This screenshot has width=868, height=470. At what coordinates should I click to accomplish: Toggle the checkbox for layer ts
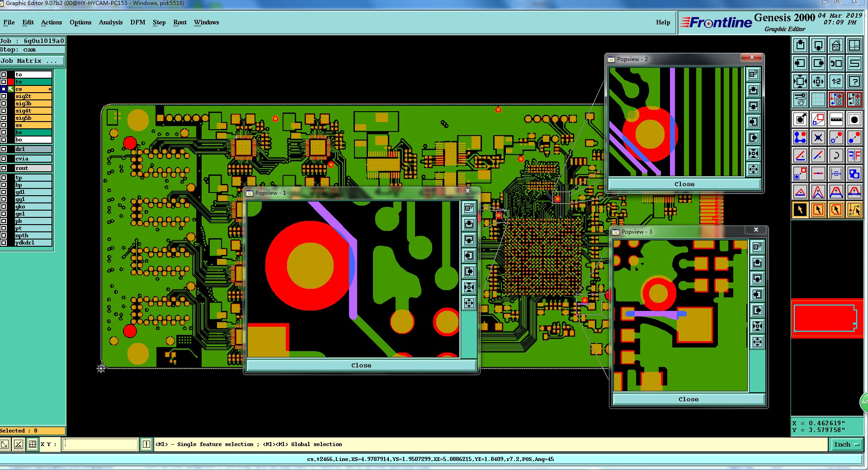coord(4,82)
